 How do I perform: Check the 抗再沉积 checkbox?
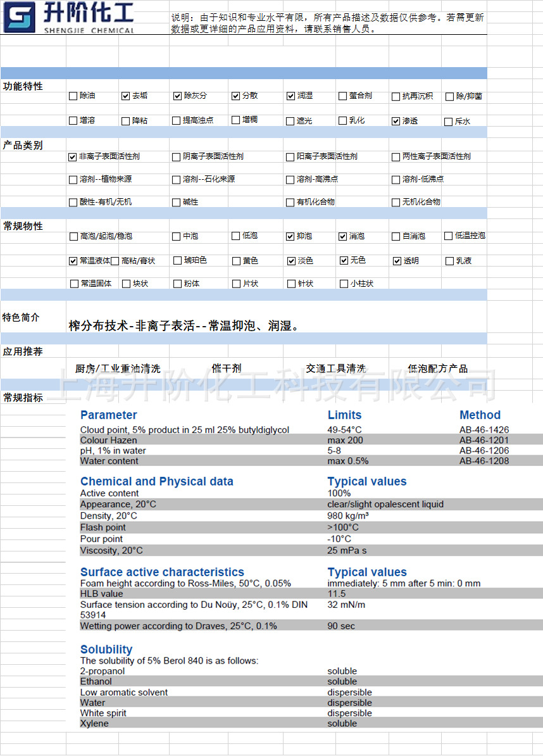(x=396, y=96)
